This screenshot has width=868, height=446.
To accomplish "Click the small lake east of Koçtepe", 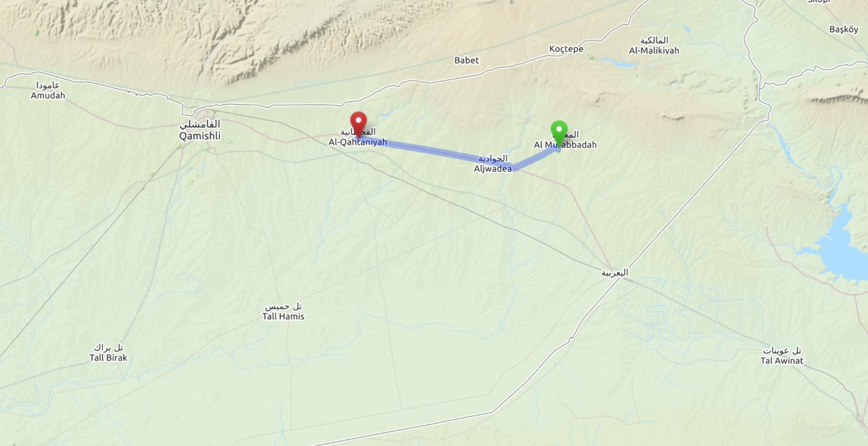I will pos(619,63).
